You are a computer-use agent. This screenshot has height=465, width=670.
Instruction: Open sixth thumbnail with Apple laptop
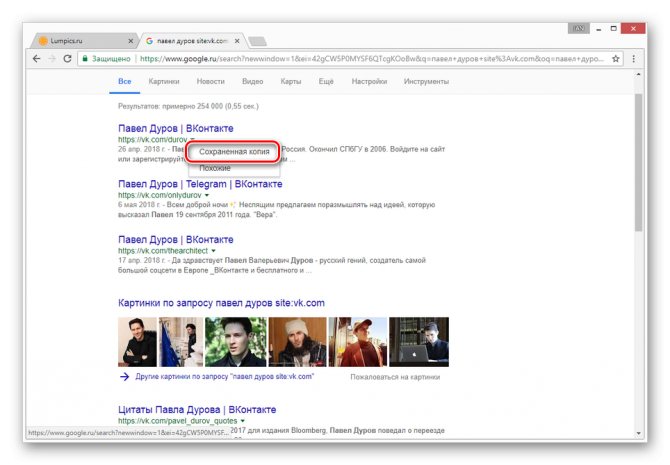pyautogui.click(x=419, y=342)
